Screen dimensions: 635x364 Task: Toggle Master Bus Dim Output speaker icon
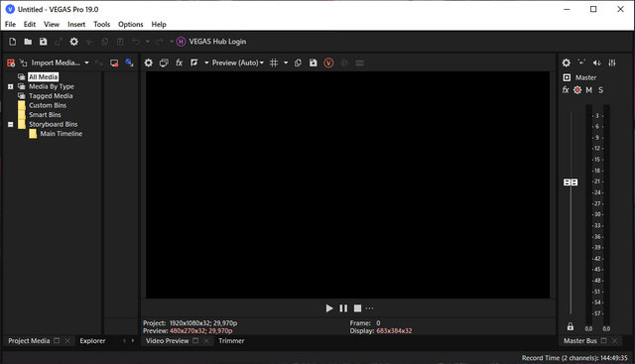pos(597,62)
